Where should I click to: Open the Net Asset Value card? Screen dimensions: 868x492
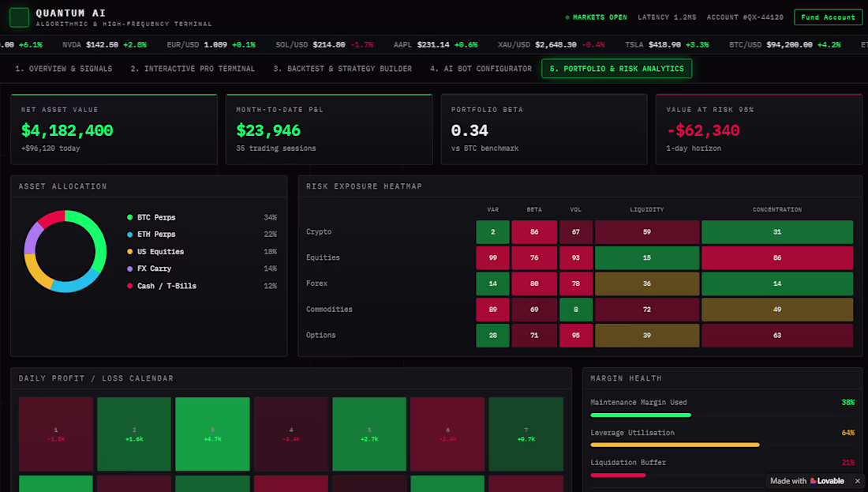[x=114, y=129]
